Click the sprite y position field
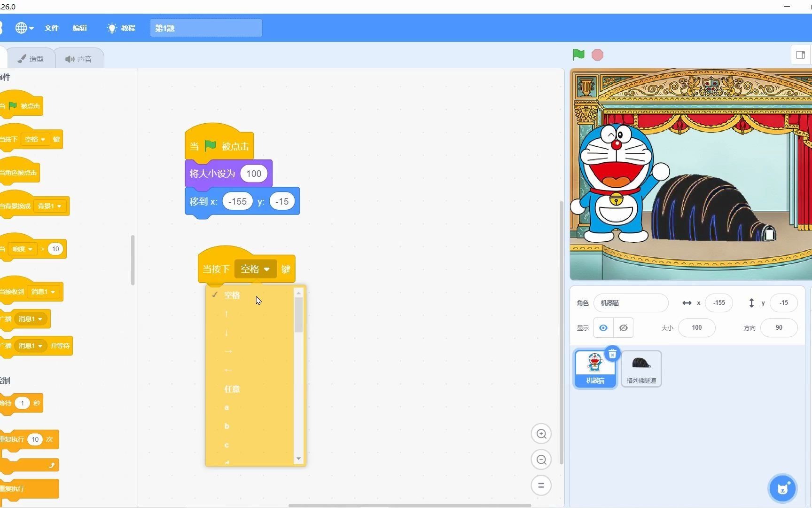The height and width of the screenshot is (508, 812). tap(783, 303)
